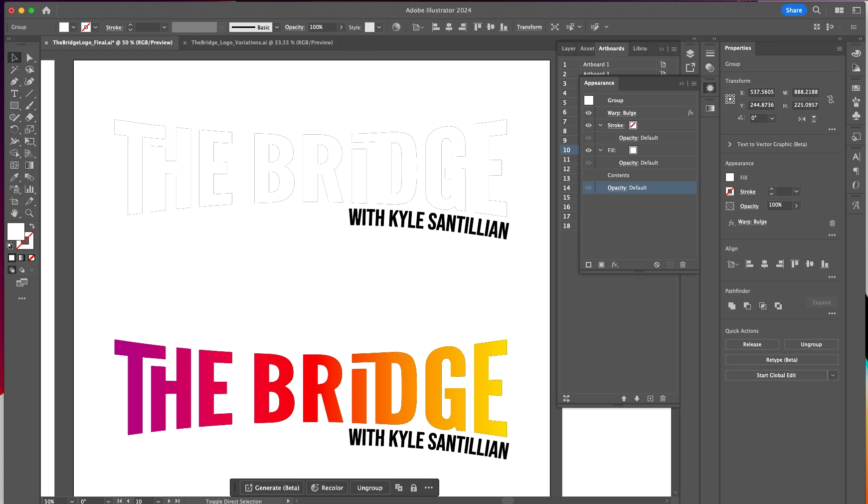The height and width of the screenshot is (504, 868).
Task: Open zoom level dropdown in status bar
Action: click(x=72, y=501)
